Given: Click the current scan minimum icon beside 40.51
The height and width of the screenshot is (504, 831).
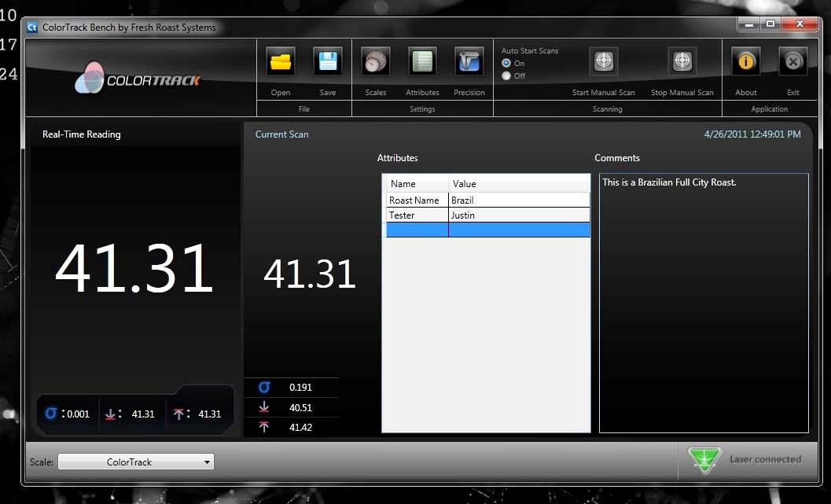Looking at the screenshot, I should [x=264, y=407].
